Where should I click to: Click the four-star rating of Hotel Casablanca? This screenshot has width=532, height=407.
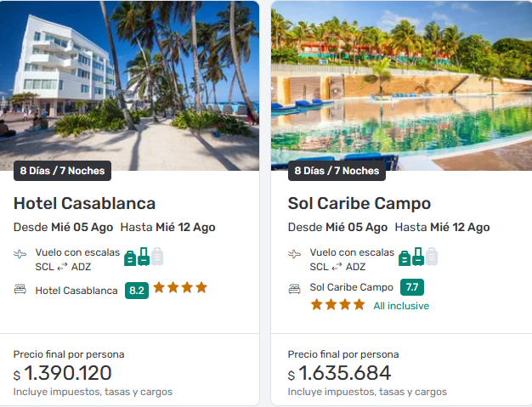[180, 288]
